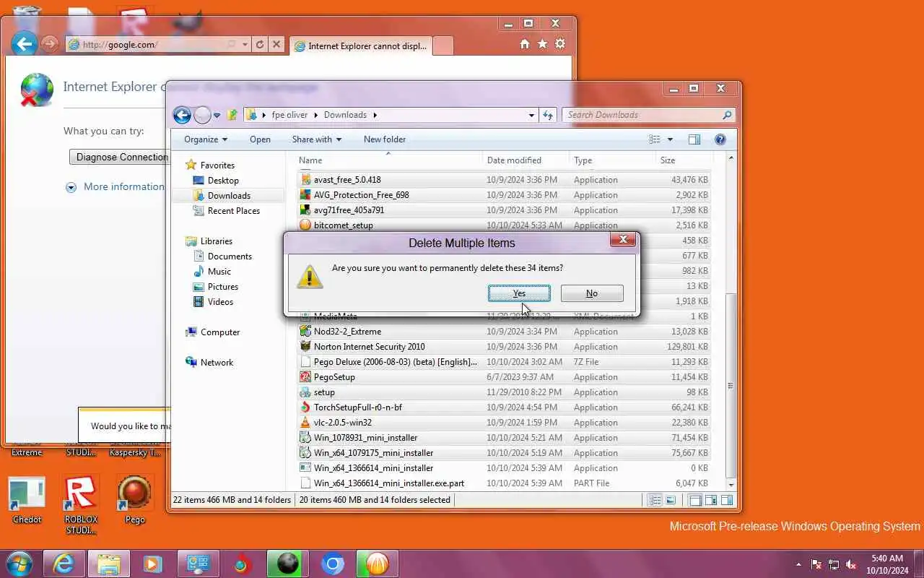
Task: Select the PegoSetup file
Action: coord(504,377)
